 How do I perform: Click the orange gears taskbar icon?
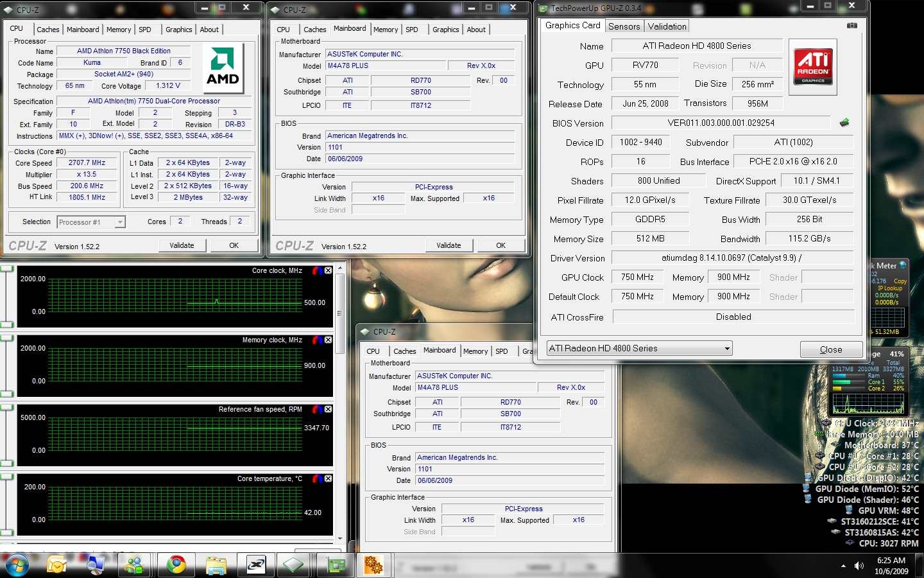coord(373,565)
